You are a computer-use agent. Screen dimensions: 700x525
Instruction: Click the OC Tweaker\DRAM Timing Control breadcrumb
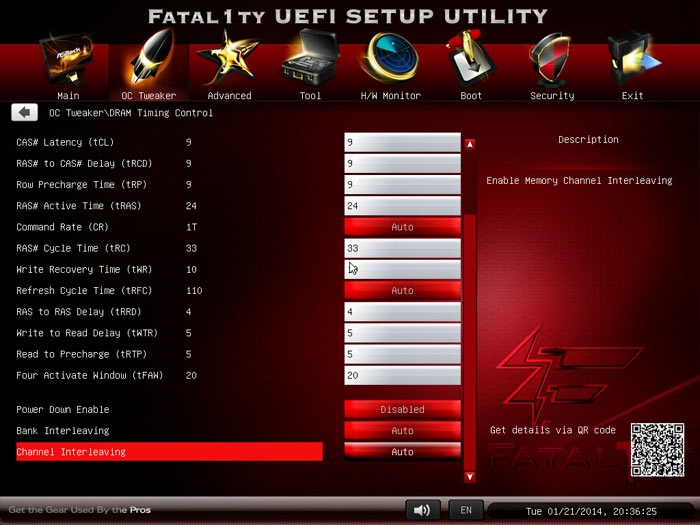tap(131, 113)
